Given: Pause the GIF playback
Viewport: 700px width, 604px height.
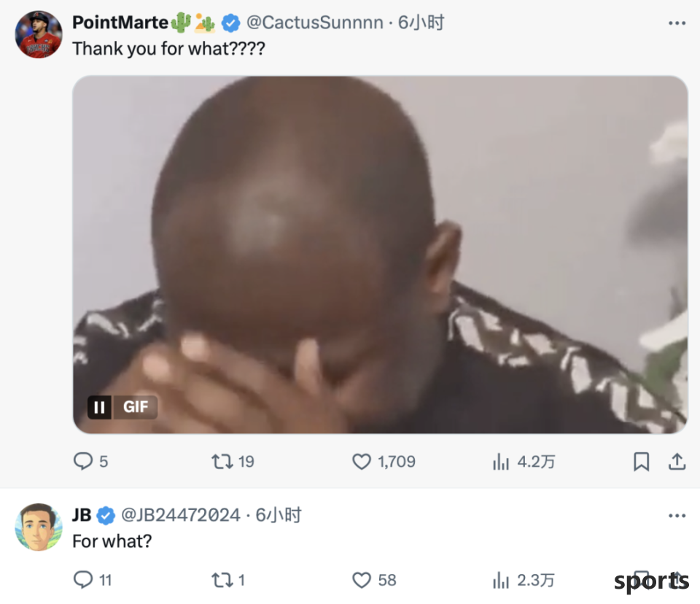Looking at the screenshot, I should (99, 407).
